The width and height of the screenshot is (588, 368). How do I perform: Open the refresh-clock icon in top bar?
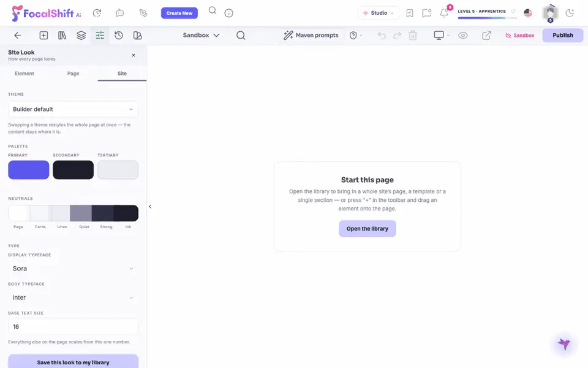97,13
